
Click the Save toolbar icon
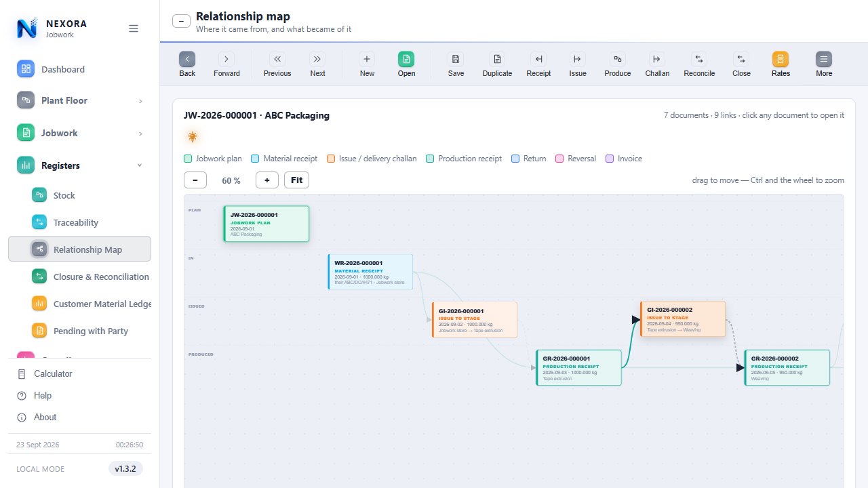pyautogui.click(x=456, y=59)
